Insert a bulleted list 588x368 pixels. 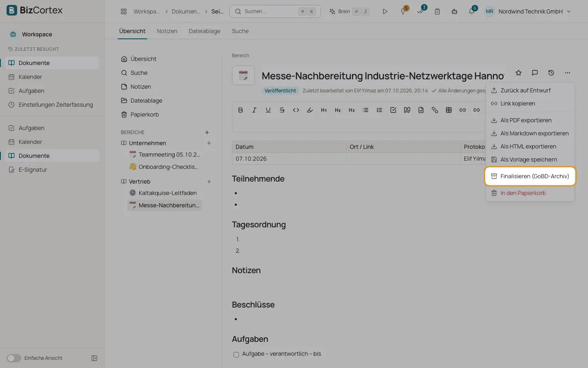coord(365,110)
